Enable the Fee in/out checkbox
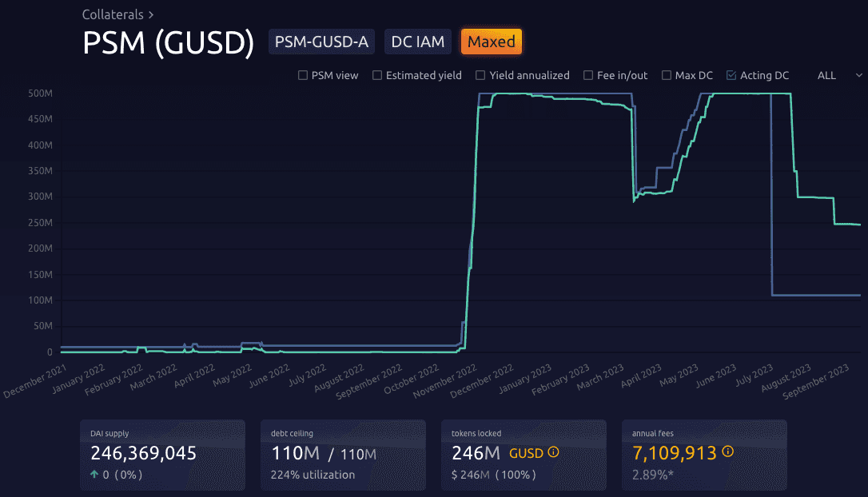The image size is (868, 497). (587, 75)
